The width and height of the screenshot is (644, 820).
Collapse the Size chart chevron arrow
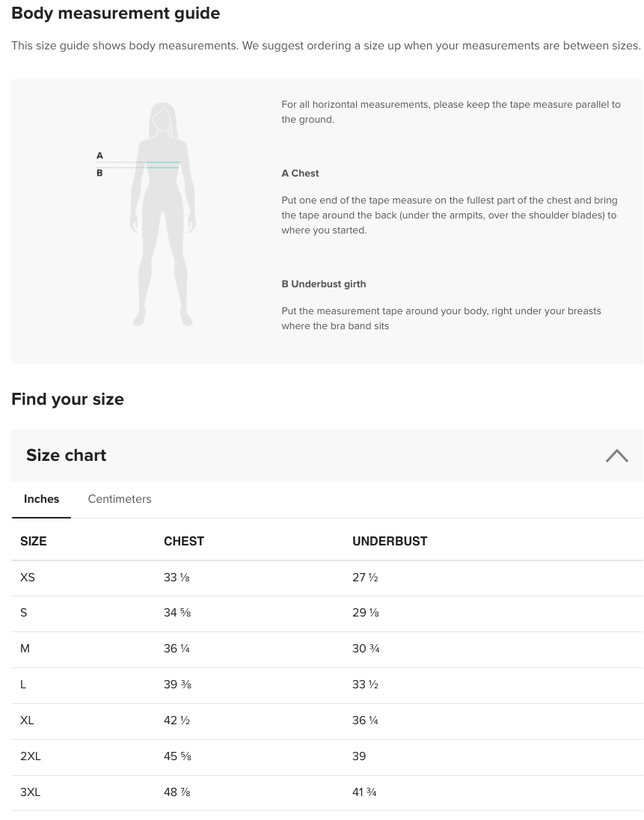[x=616, y=456]
